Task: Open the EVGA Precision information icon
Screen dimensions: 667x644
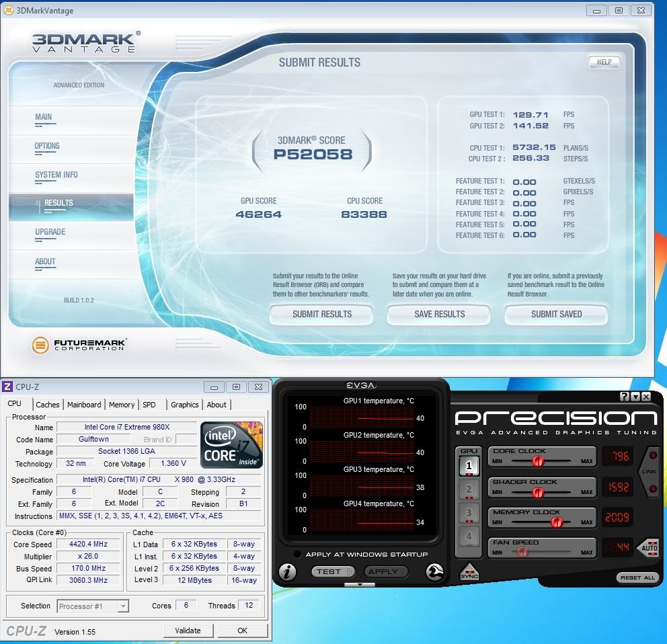Action: coord(288,572)
